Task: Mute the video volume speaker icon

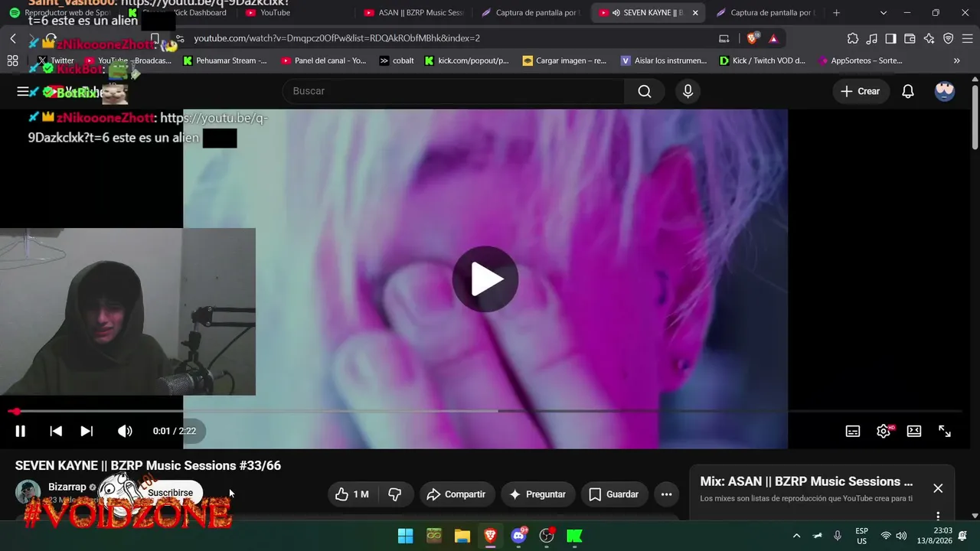Action: pos(124,431)
